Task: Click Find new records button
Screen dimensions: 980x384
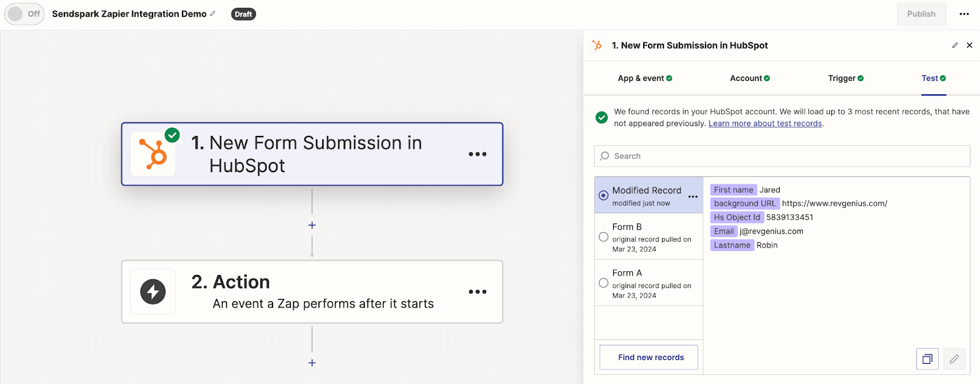Action: (649, 357)
